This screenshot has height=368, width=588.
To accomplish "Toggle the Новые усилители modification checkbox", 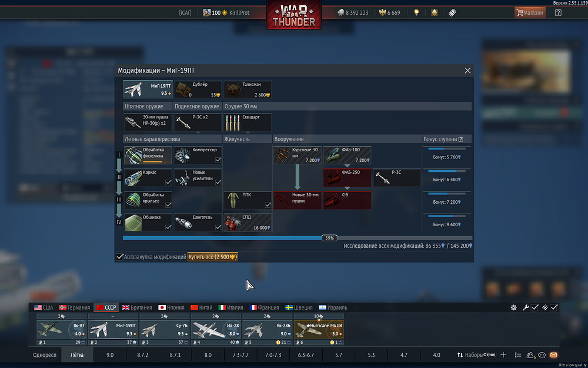I will point(218,183).
